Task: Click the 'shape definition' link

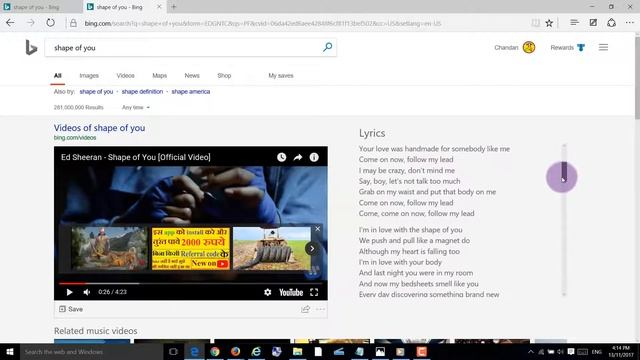Action: [x=142, y=91]
